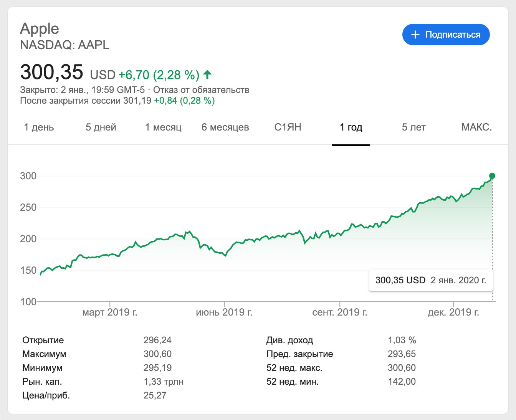The width and height of the screenshot is (516, 420).
Task: Select the С1ЯН year-to-date tab
Action: [x=288, y=127]
